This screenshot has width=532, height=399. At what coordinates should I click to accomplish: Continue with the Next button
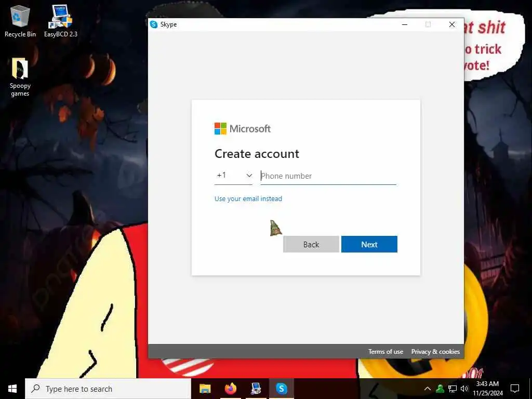[369, 244]
